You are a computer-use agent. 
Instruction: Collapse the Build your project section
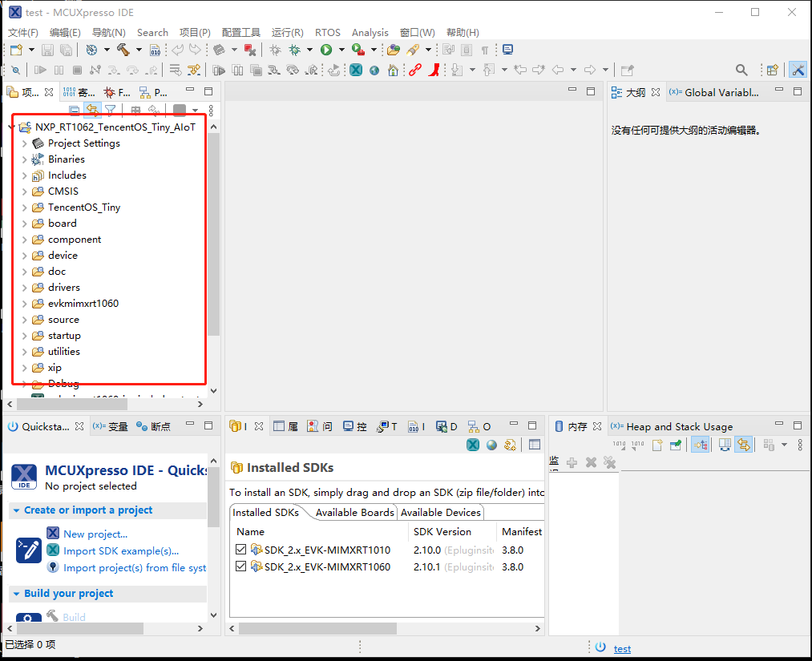pyautogui.click(x=17, y=594)
